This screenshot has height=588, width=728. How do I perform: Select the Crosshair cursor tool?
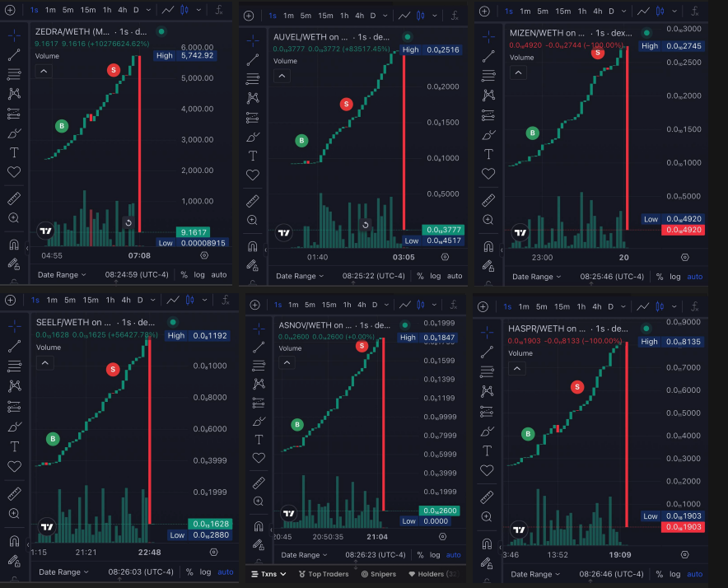click(14, 37)
